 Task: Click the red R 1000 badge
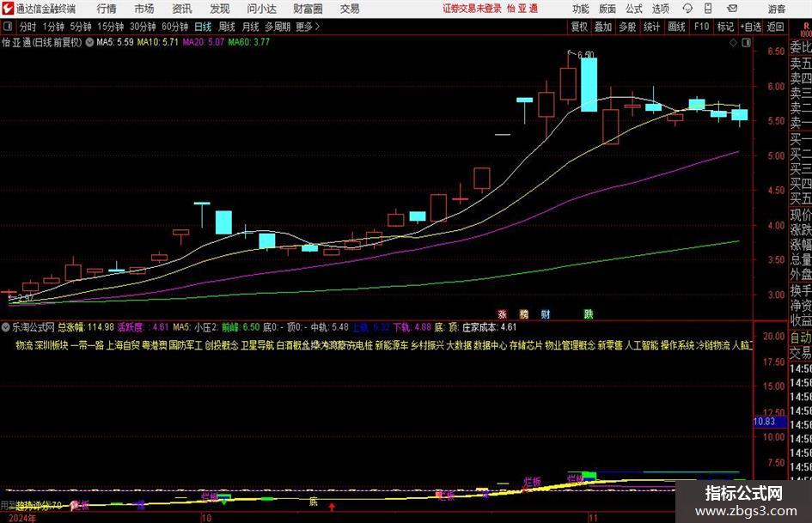click(x=805, y=31)
